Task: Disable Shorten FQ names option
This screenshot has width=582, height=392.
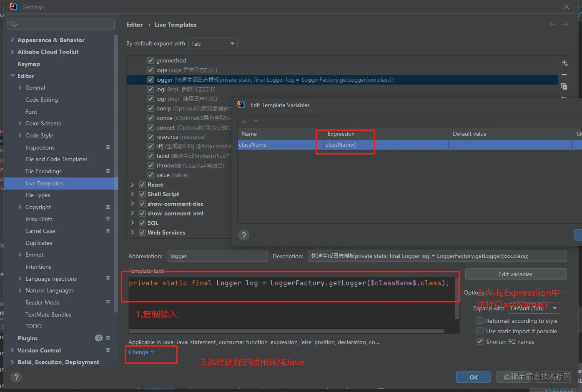Action: tap(480, 342)
